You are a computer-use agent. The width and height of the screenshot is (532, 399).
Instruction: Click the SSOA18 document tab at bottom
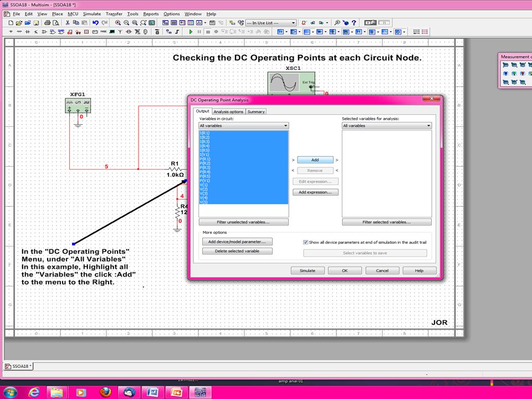[x=18, y=366]
